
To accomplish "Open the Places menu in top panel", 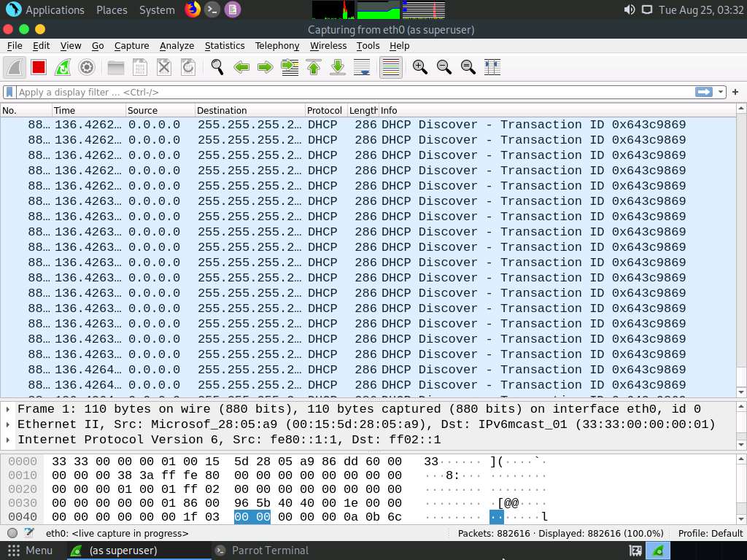I will [112, 10].
